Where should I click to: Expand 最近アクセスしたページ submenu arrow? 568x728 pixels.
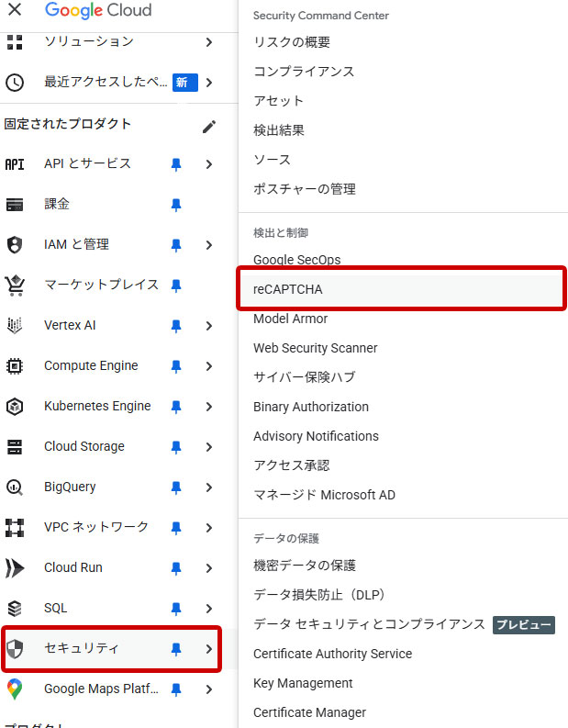pos(209,83)
